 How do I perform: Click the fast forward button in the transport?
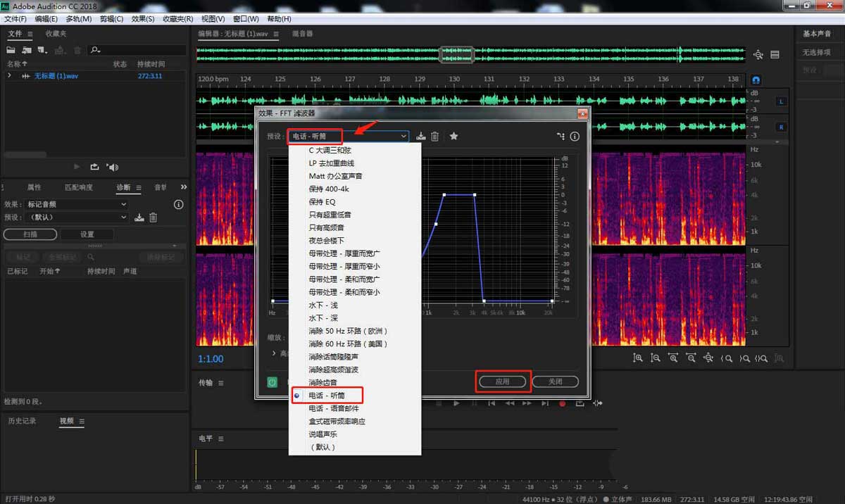tap(527, 403)
